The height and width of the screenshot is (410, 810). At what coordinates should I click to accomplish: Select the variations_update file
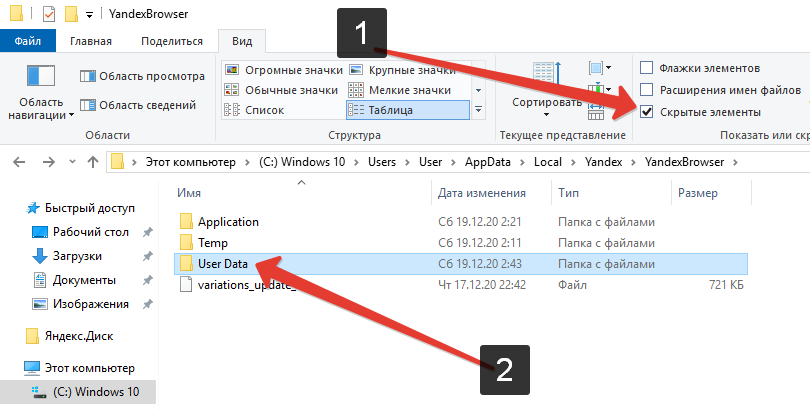click(x=247, y=285)
